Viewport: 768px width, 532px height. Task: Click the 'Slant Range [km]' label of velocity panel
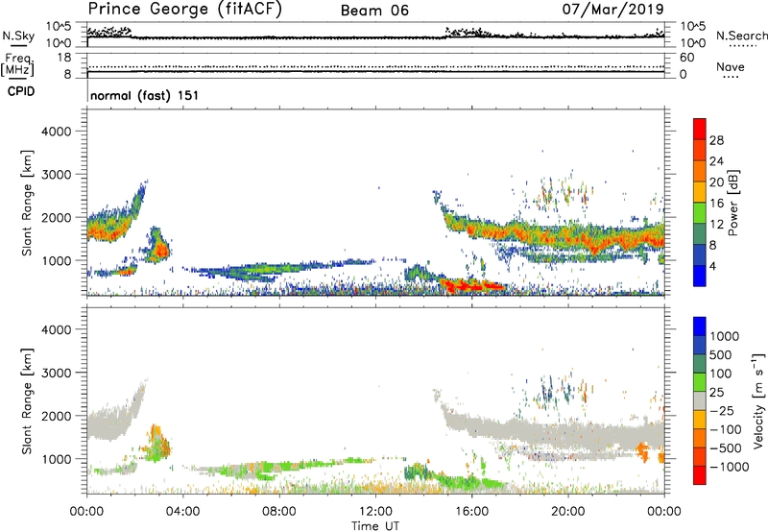[26, 400]
